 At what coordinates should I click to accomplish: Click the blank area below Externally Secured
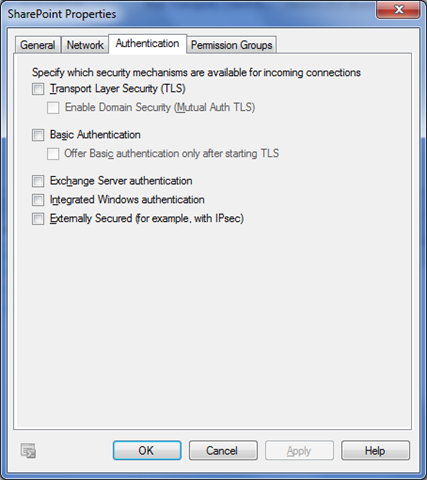coord(212,327)
